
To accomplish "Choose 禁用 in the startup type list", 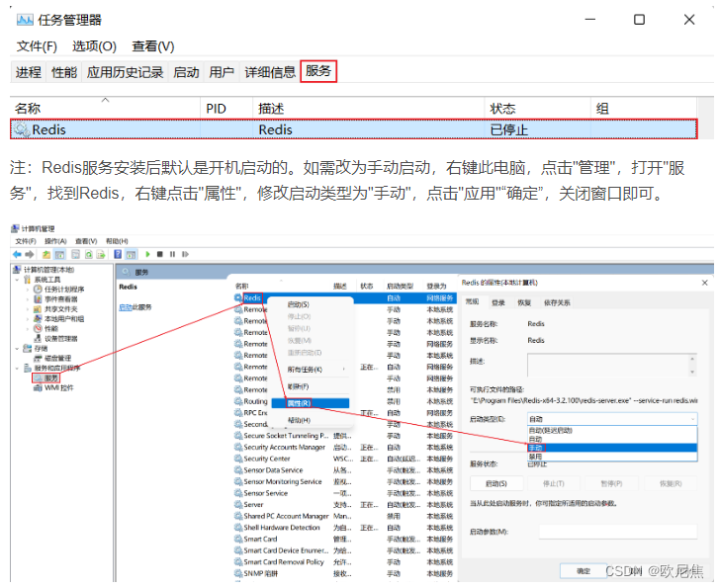I will 612,457.
